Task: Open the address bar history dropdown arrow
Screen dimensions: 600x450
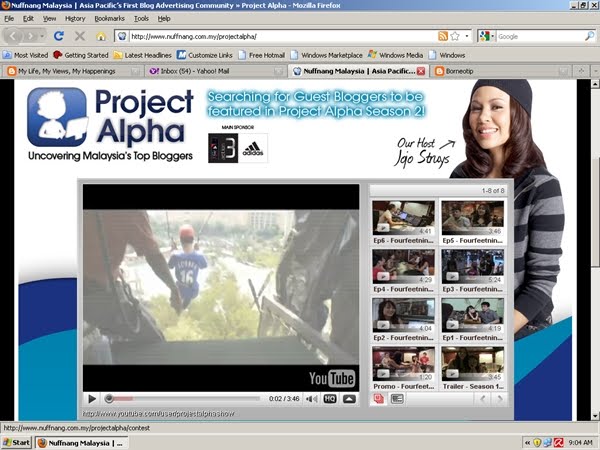Action: [x=466, y=36]
